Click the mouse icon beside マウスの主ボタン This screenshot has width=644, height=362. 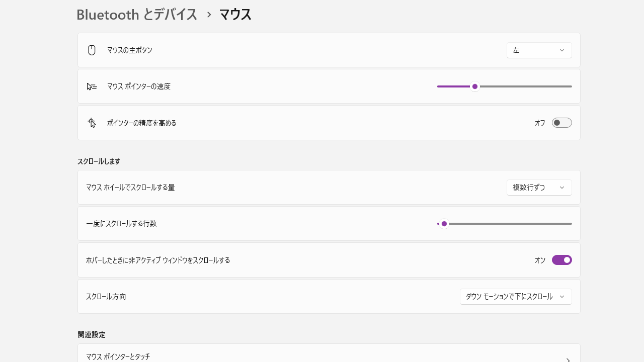pyautogui.click(x=92, y=50)
